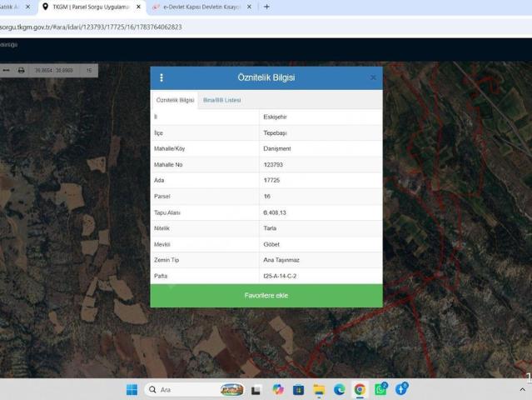Switch to the Bina/BB Listesi tab
This screenshot has height=400, width=532.
(x=222, y=100)
